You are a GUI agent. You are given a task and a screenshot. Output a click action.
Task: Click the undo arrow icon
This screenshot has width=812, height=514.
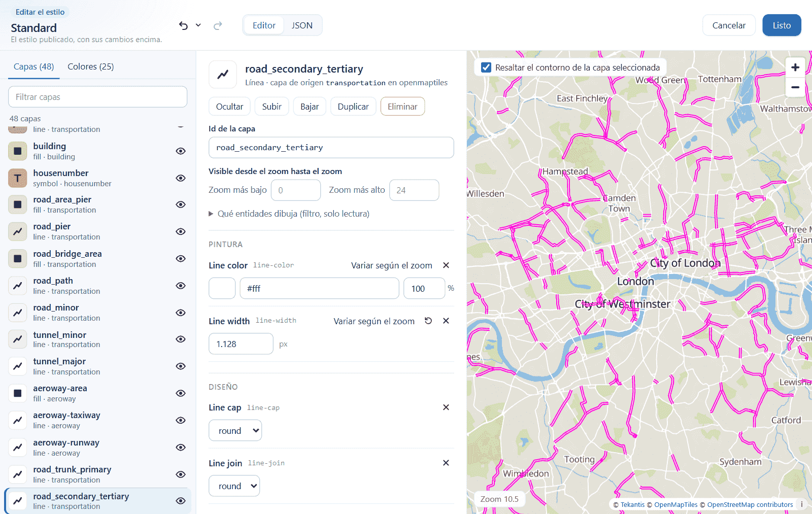point(183,25)
